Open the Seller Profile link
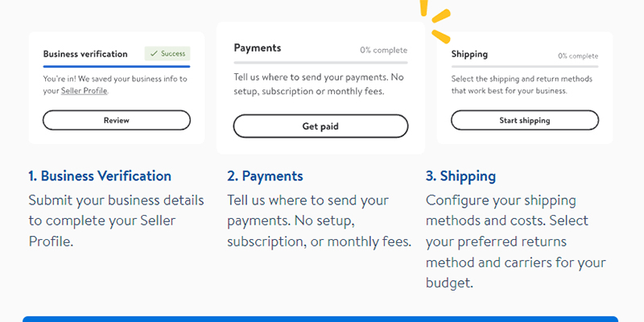644x322 pixels. (84, 91)
